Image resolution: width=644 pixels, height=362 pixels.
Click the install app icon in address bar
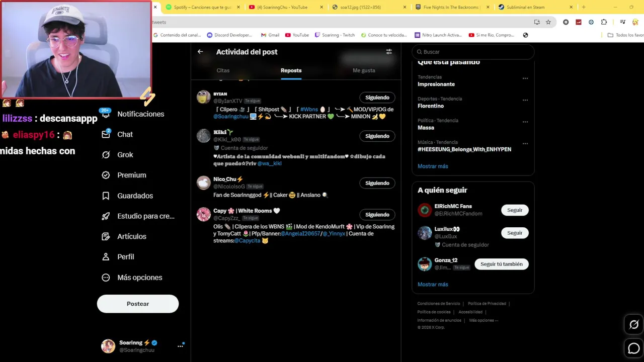537,22
